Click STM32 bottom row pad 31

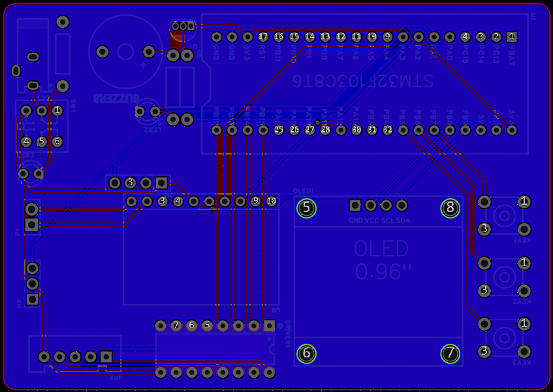pos(371,130)
